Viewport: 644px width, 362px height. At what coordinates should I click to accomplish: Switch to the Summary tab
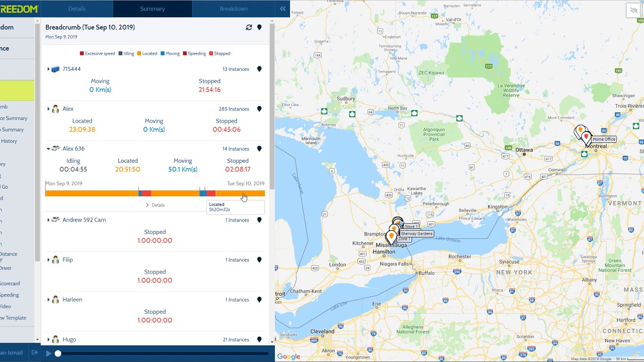click(x=152, y=9)
